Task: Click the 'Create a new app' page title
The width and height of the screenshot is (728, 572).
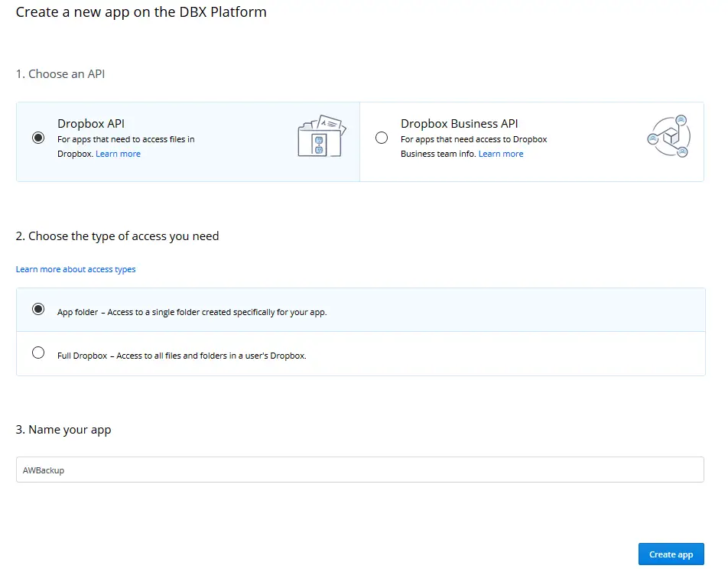Action: (141, 12)
